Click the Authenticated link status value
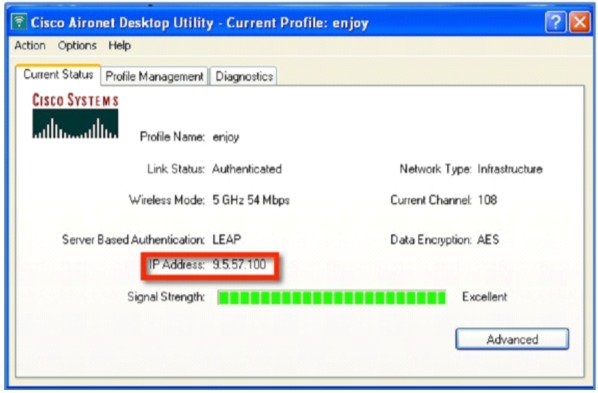 coord(247,169)
